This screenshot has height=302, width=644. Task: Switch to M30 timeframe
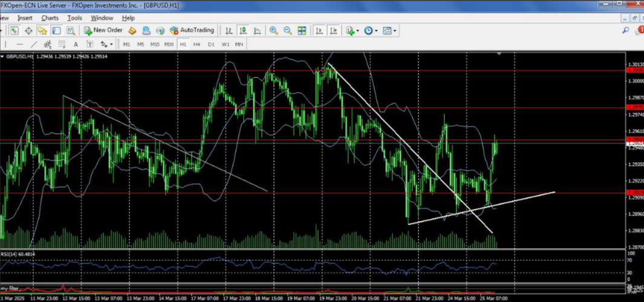(x=169, y=44)
